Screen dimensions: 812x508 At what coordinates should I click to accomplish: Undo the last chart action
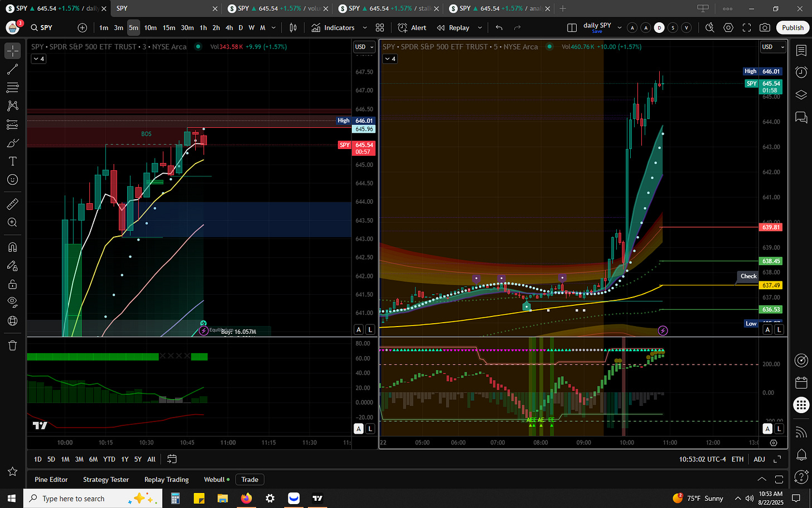point(499,28)
